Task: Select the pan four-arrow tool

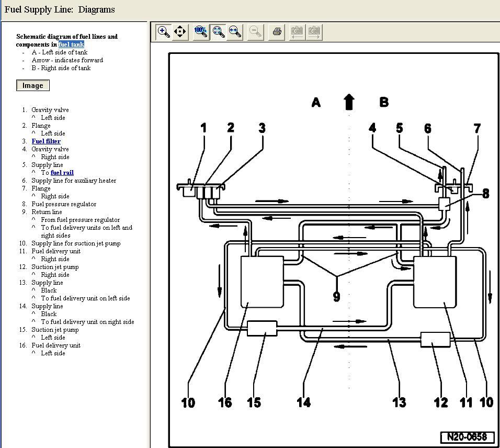Action: [x=180, y=32]
